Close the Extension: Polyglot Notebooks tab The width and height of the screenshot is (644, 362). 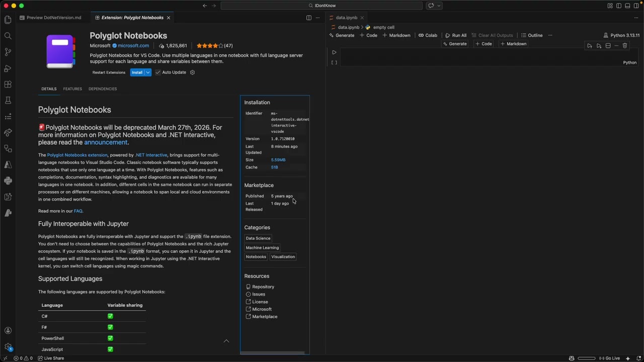click(x=169, y=18)
